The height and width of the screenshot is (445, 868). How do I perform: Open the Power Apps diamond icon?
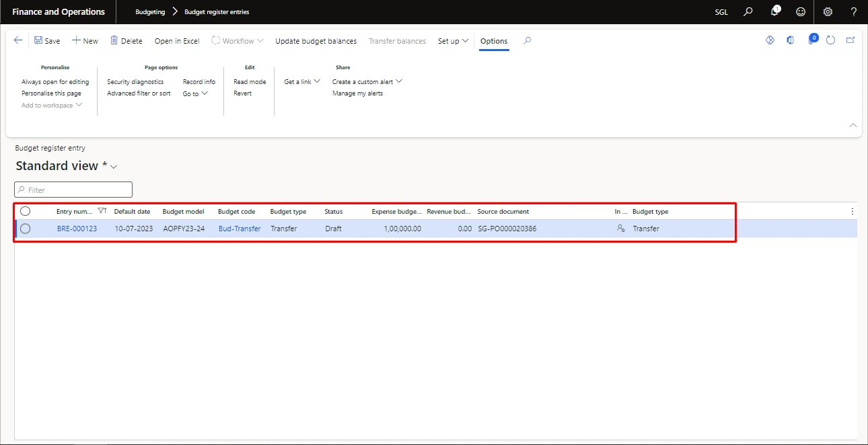[770, 40]
